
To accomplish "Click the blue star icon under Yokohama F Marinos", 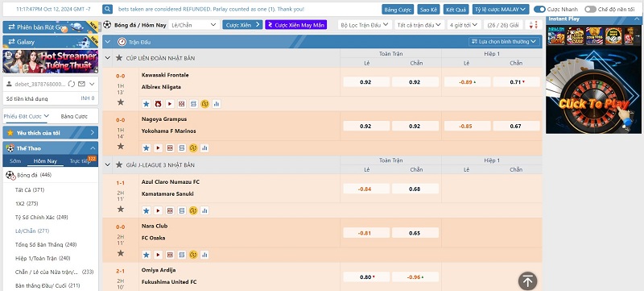I will pyautogui.click(x=147, y=148).
